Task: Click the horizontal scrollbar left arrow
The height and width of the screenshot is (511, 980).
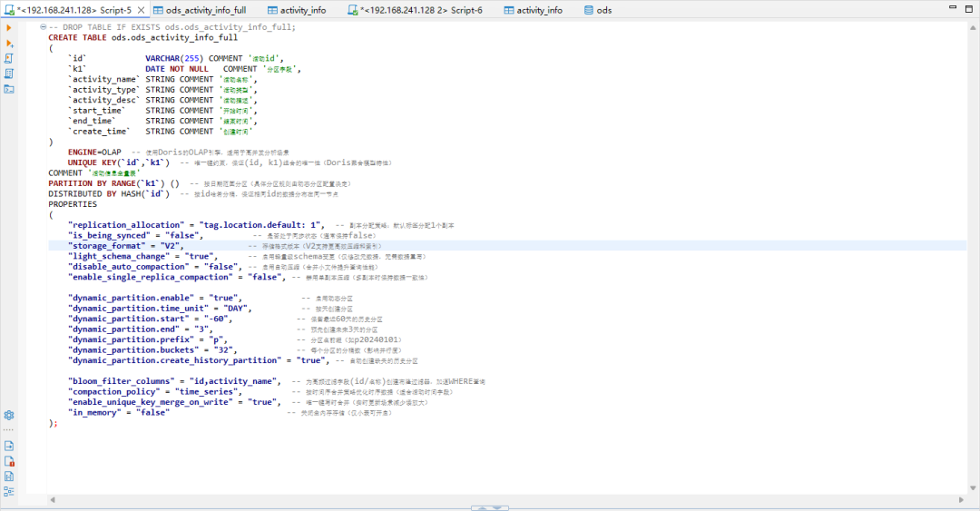Action: 53,500
